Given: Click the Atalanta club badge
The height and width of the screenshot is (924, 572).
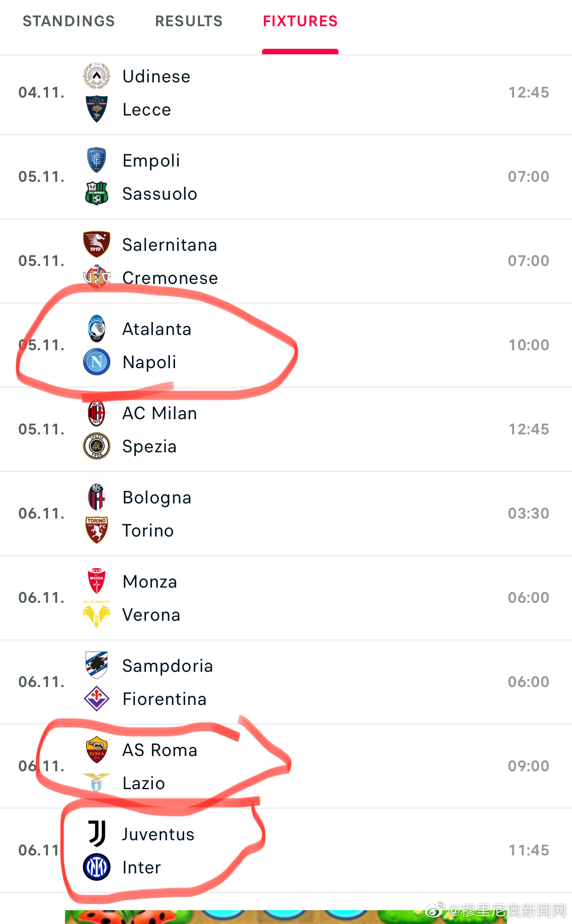Looking at the screenshot, I should pyautogui.click(x=97, y=329).
